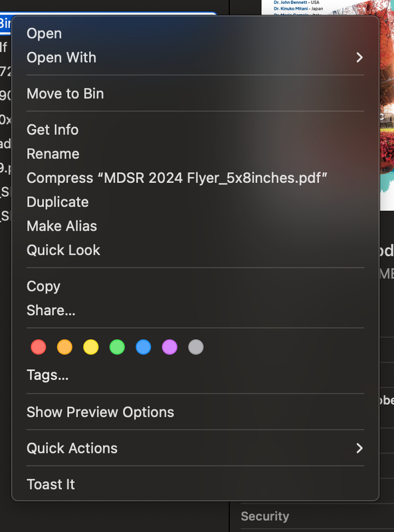
Task: Get Info on the flyer PDF
Action: [x=52, y=130]
